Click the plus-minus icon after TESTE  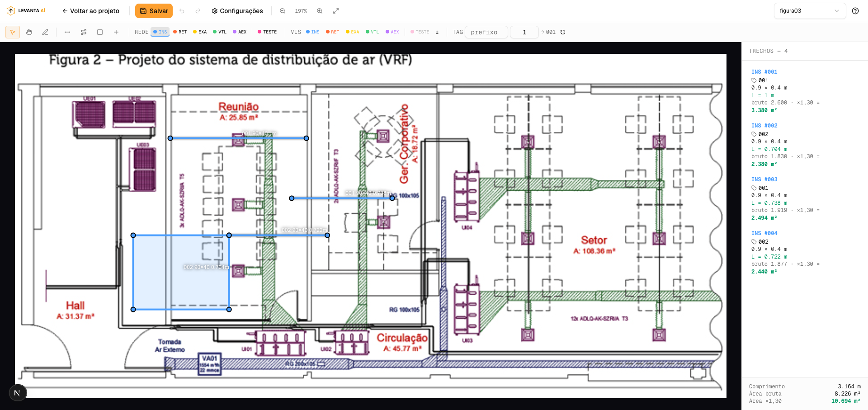click(437, 32)
